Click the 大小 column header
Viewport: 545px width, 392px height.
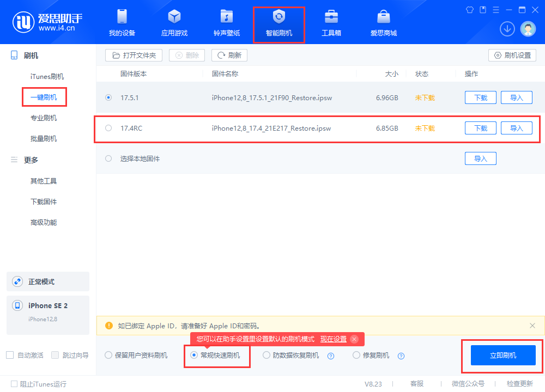(391, 73)
